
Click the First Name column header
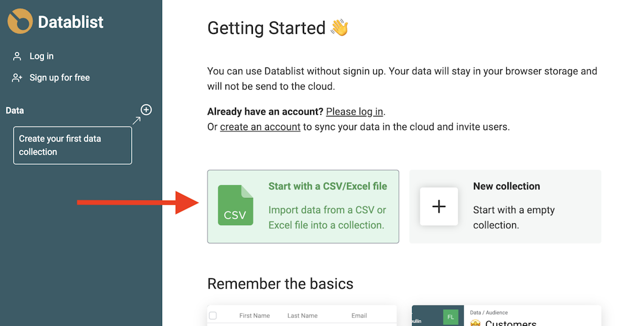coord(255,316)
